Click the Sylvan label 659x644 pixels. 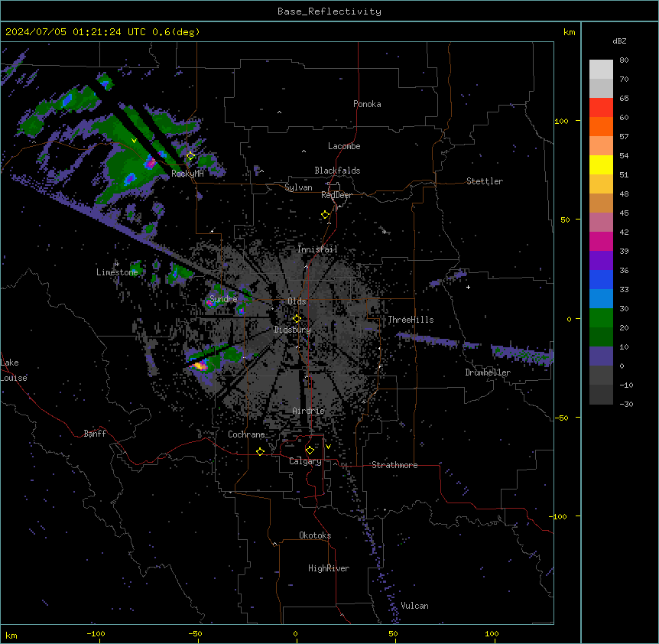point(298,187)
